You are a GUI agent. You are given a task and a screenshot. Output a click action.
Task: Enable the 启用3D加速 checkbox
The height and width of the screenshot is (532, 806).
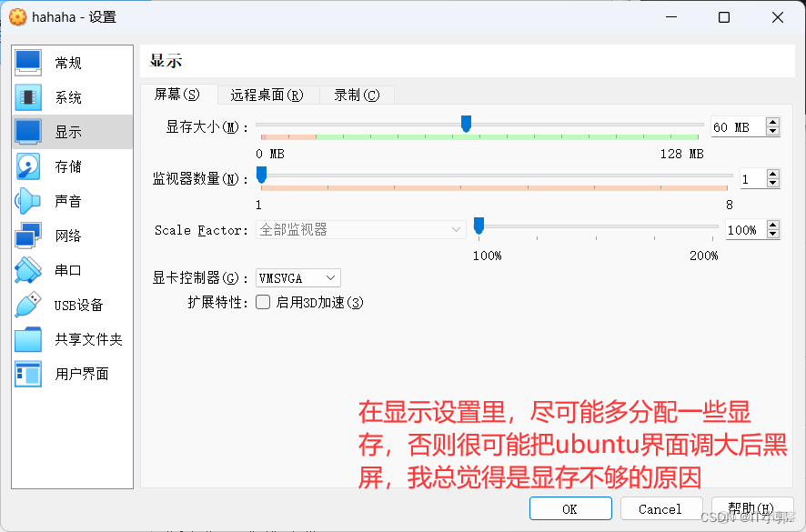(262, 301)
